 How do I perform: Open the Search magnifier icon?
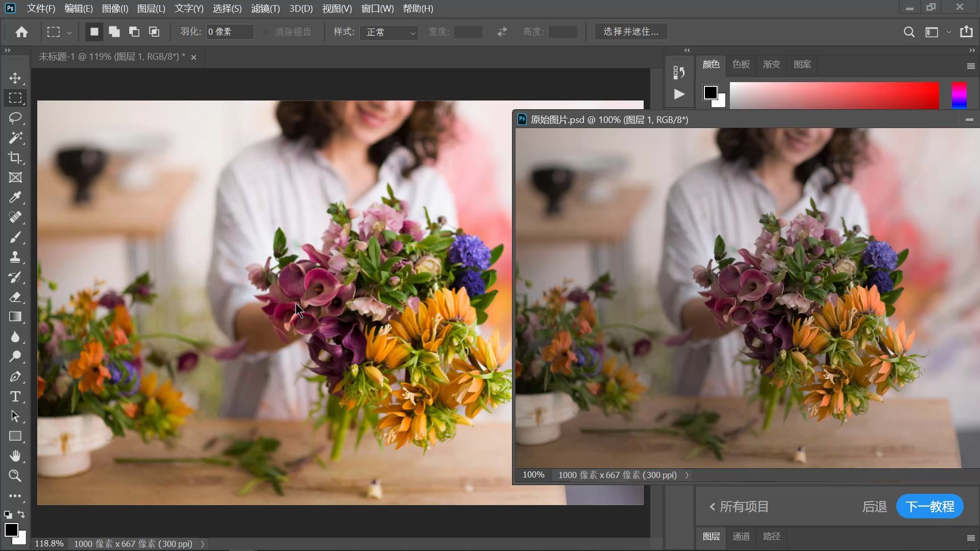(909, 32)
